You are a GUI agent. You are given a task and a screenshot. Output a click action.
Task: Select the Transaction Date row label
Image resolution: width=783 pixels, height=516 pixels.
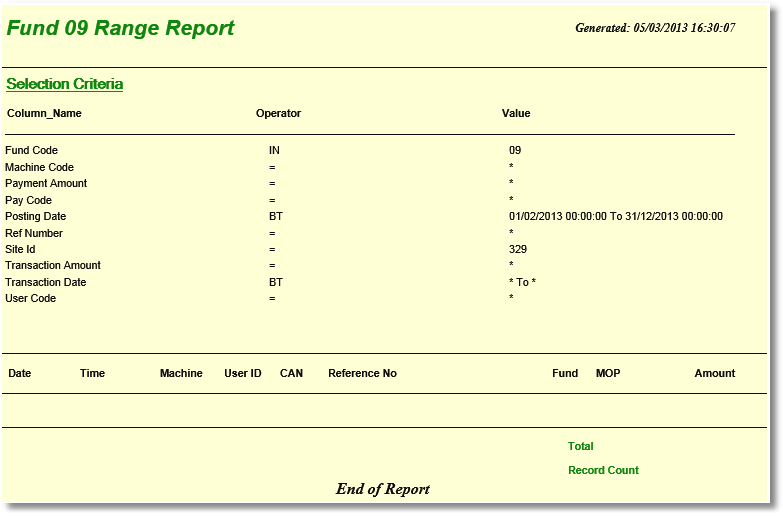(x=45, y=282)
